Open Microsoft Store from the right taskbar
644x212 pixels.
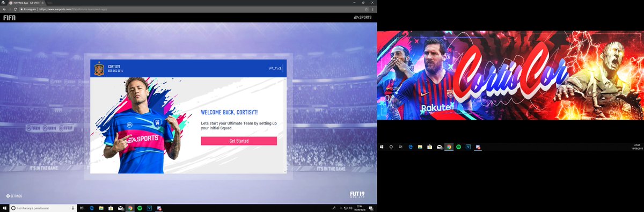[430, 147]
